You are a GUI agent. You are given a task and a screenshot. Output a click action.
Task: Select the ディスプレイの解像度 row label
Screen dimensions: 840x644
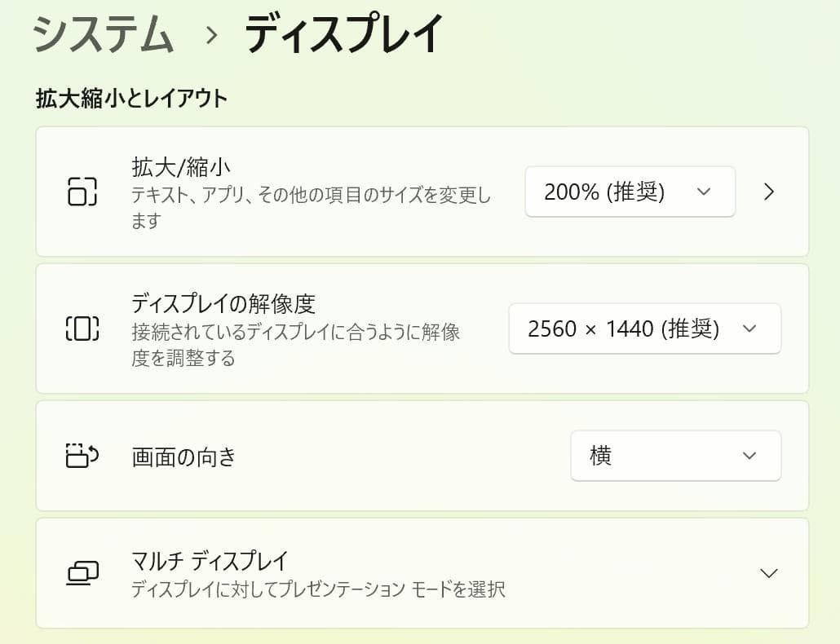(x=223, y=304)
